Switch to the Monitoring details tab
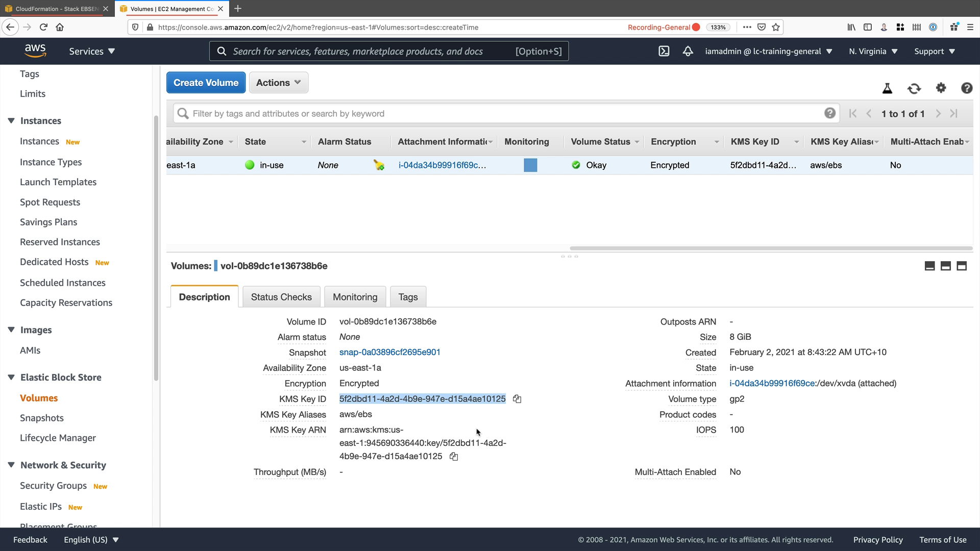The image size is (980, 551). coord(355,297)
